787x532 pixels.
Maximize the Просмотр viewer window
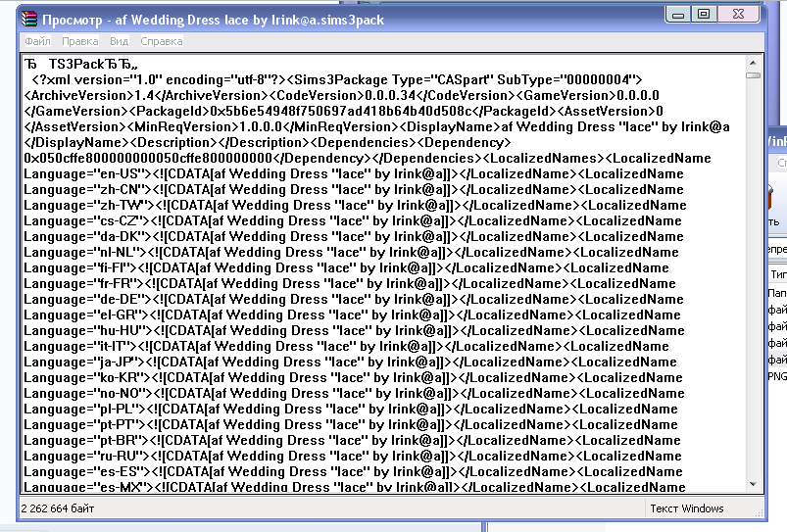704,14
